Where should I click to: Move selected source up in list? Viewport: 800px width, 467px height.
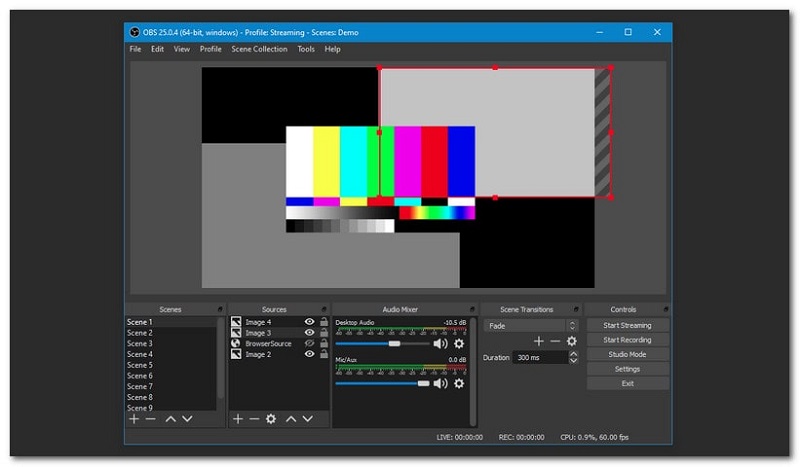291,419
